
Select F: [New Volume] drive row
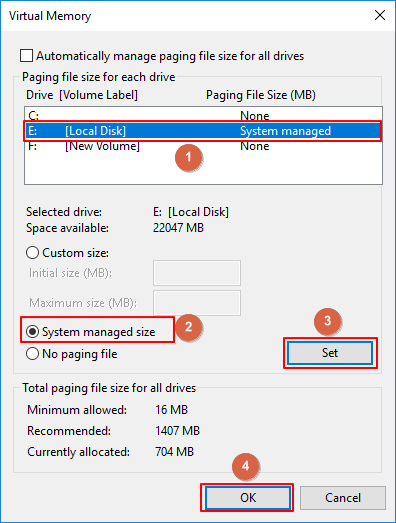[x=203, y=146]
